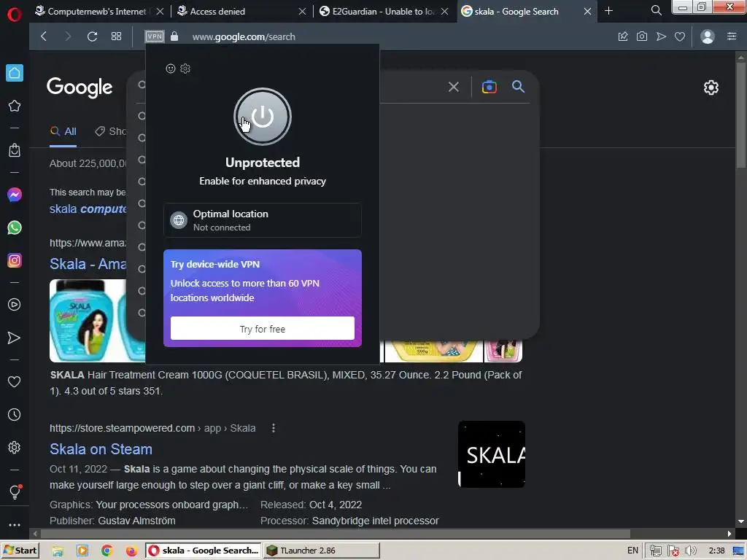This screenshot has width=747, height=560.
Task: Launch Firefox from the taskbar
Action: [131, 551]
